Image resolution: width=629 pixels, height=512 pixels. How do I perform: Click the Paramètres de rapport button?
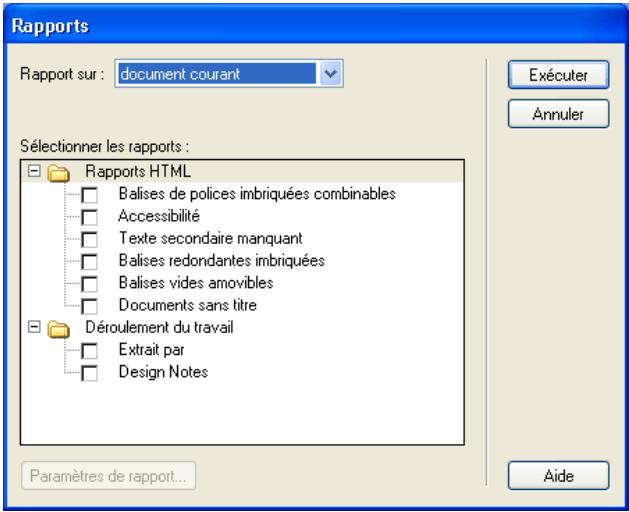(108, 476)
